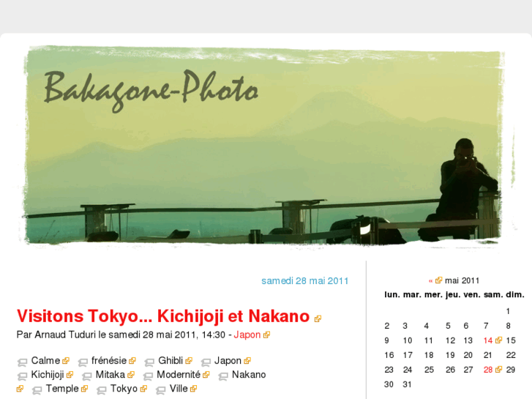The image size is (532, 399).
Task: Click external link icon belonging to Nakano tag
Action: click(20, 389)
